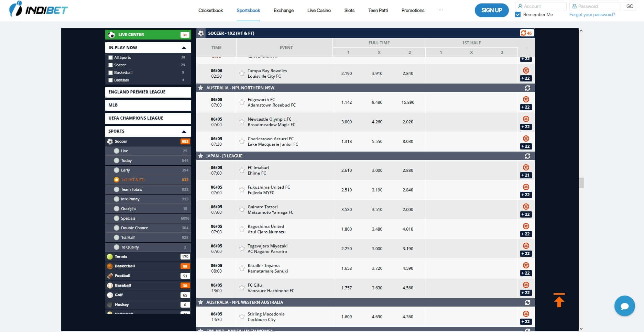Star the Tampa Bay Rowdies match
This screenshot has height=332, width=644.
(x=241, y=74)
